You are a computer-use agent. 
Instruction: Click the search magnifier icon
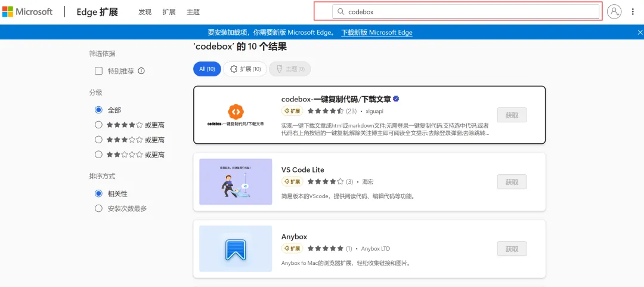(340, 12)
